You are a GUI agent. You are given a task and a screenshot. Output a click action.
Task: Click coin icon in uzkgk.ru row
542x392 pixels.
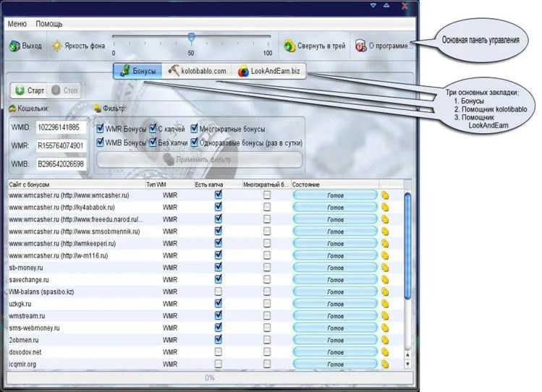[385, 304]
